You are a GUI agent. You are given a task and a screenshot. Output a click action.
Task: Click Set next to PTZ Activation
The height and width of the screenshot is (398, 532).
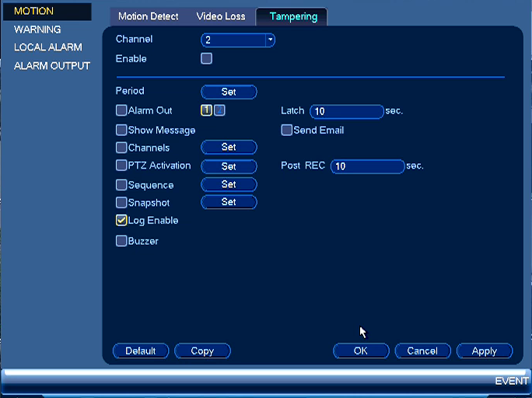(x=229, y=166)
